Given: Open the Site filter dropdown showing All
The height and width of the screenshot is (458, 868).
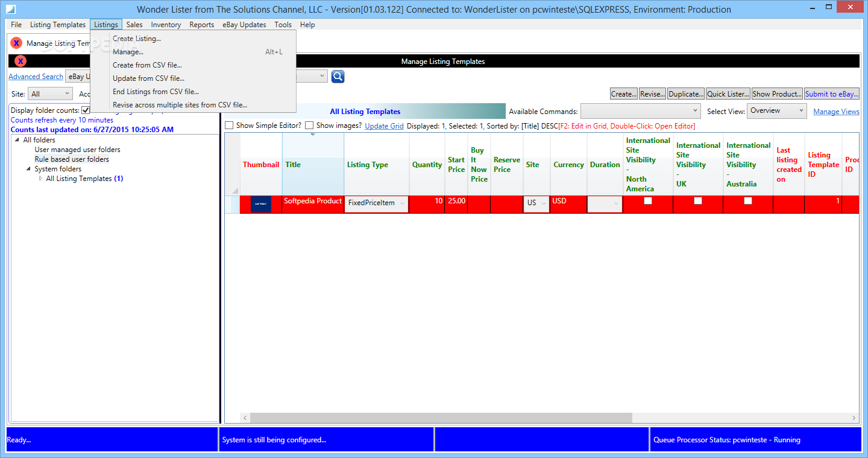Looking at the screenshot, I should [x=51, y=94].
